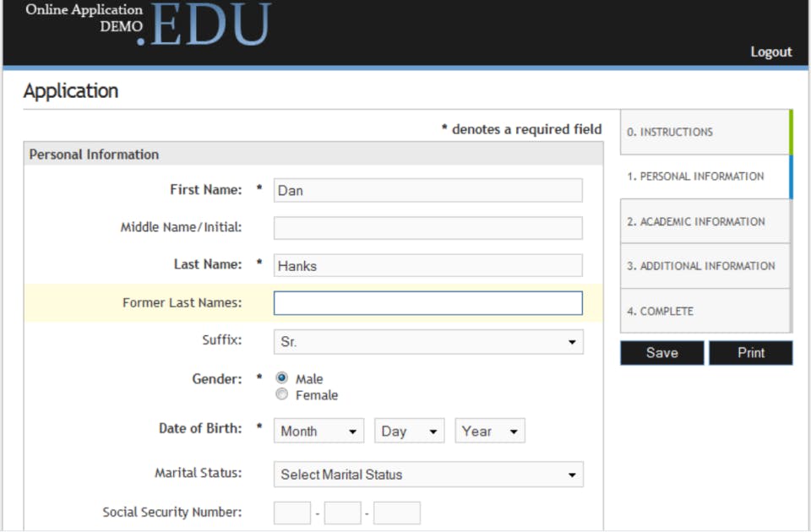Image resolution: width=811 pixels, height=532 pixels.
Task: Expand the birth Month dropdown
Action: 318,431
